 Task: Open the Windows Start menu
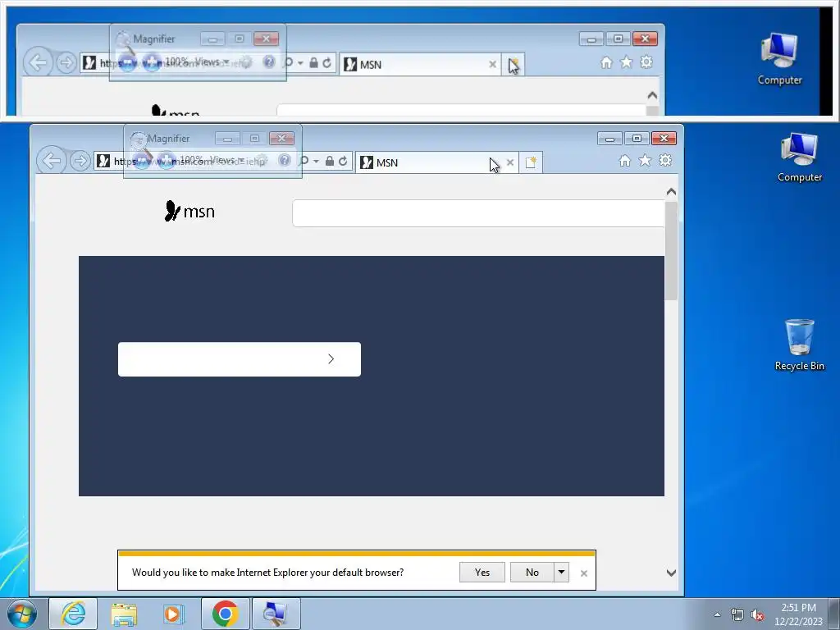tap(22, 614)
